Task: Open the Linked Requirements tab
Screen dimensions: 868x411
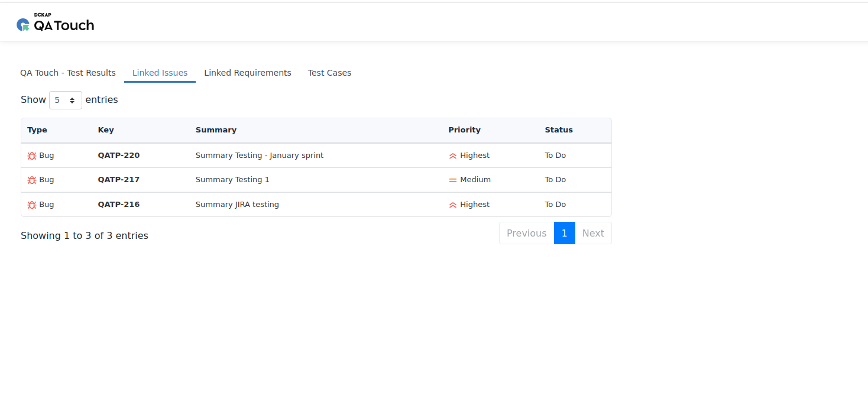Action: [248, 73]
